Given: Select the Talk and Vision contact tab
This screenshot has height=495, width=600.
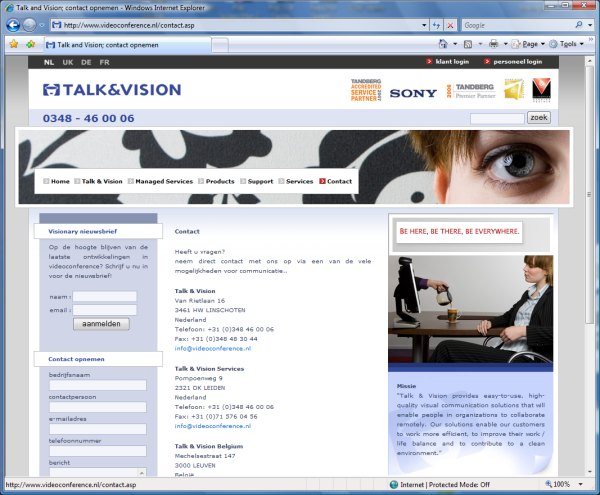Looking at the screenshot, I should 127,45.
